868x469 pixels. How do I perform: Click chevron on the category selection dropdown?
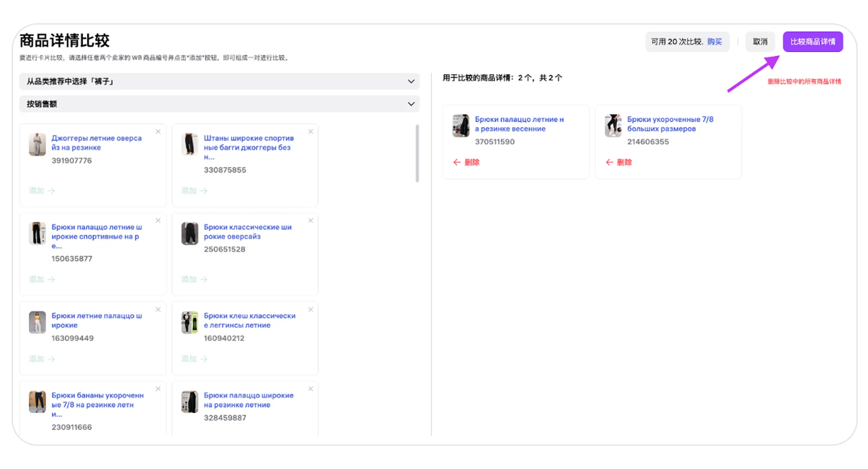(411, 81)
